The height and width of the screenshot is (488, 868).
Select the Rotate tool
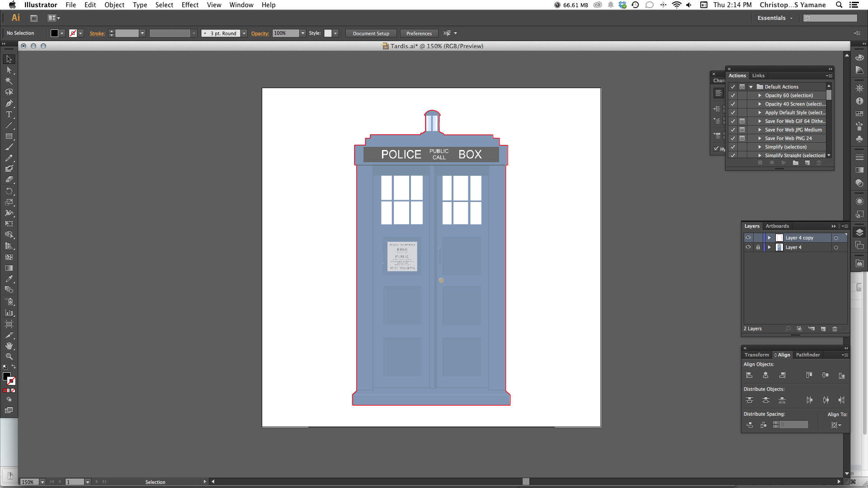(9, 191)
